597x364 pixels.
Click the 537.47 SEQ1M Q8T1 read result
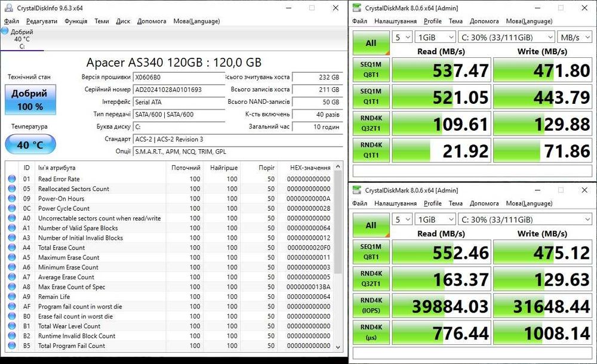(x=442, y=70)
